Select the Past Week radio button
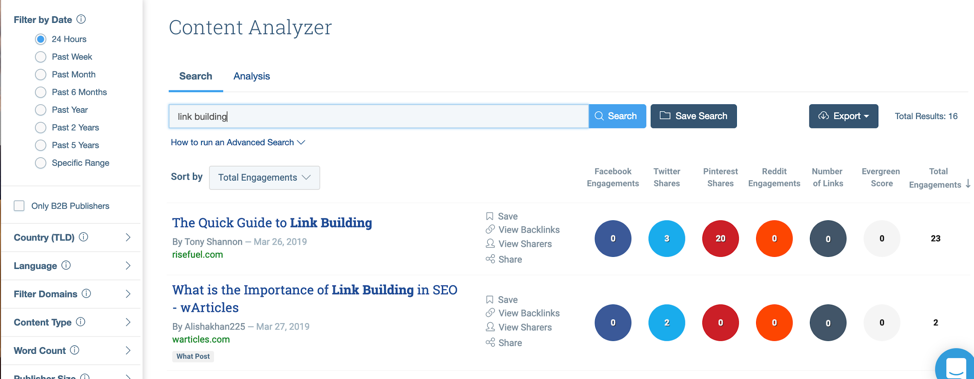 [x=40, y=57]
